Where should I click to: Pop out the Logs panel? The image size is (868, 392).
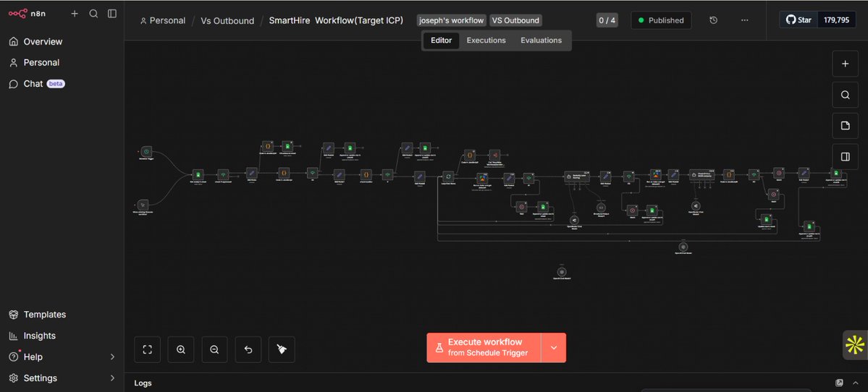point(839,383)
